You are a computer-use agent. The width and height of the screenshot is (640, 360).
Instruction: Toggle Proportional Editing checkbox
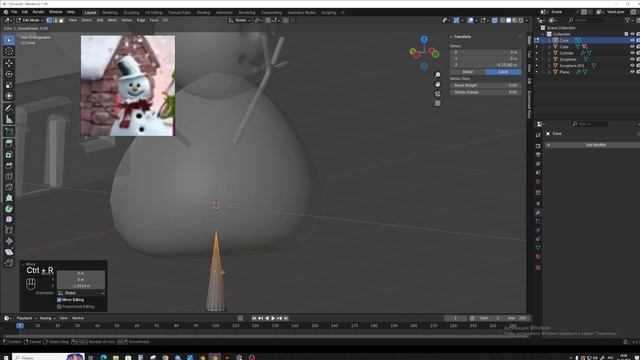click(x=59, y=307)
